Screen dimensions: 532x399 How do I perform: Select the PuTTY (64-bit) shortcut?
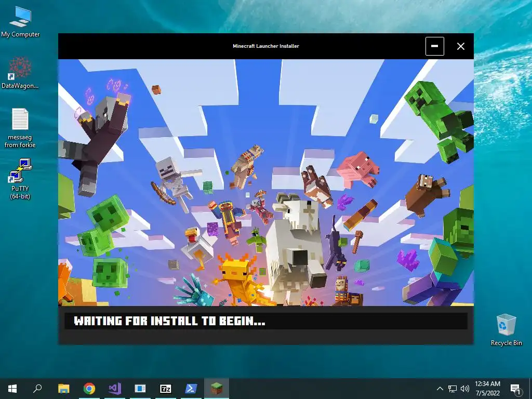(x=20, y=179)
